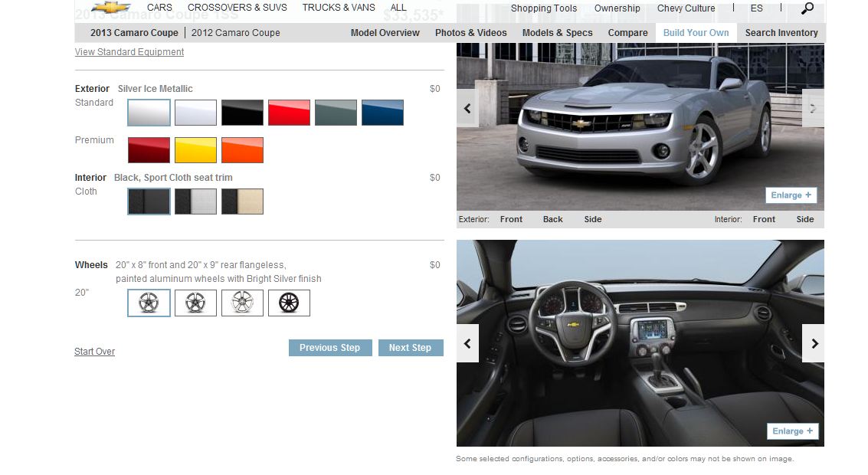Show next interior photo with right arrow

pyautogui.click(x=814, y=343)
